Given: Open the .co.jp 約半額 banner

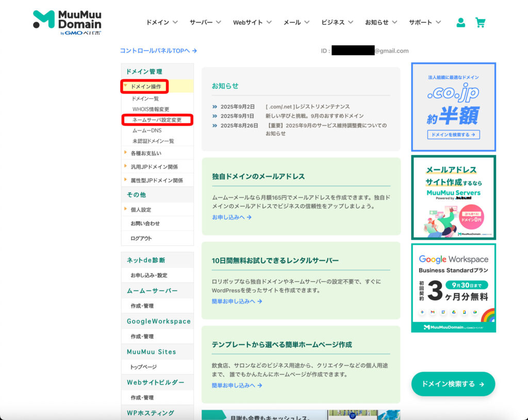Looking at the screenshot, I should (x=453, y=107).
